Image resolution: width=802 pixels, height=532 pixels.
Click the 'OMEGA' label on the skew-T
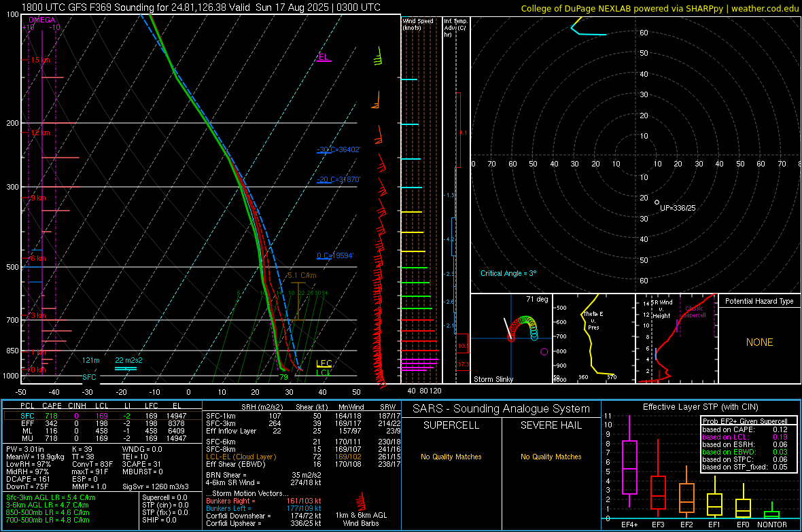coord(42,20)
